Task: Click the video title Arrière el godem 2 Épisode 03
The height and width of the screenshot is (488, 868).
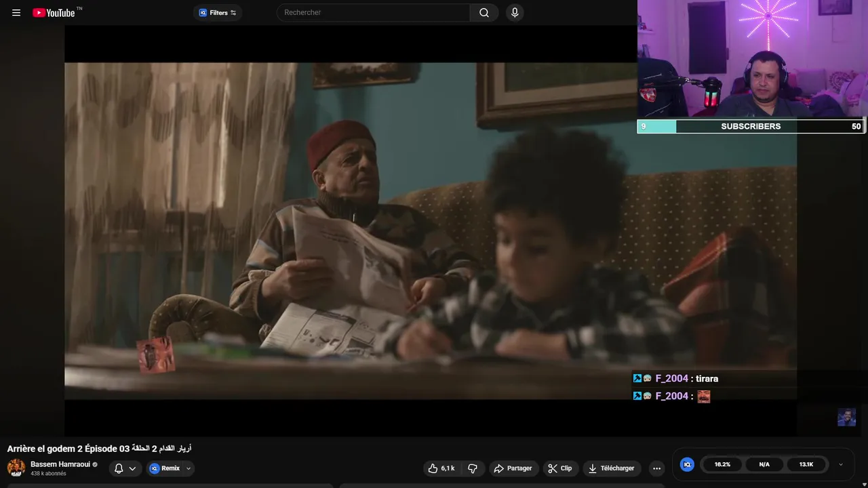Action: 99,449
